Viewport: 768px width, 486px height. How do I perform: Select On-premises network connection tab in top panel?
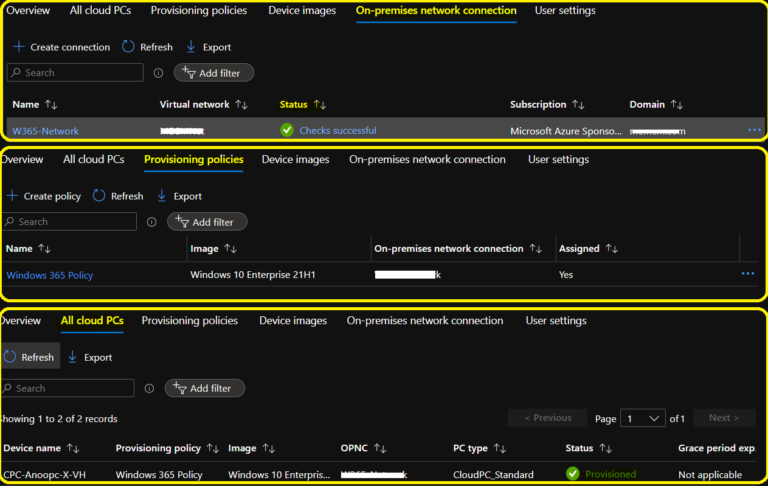436,10
